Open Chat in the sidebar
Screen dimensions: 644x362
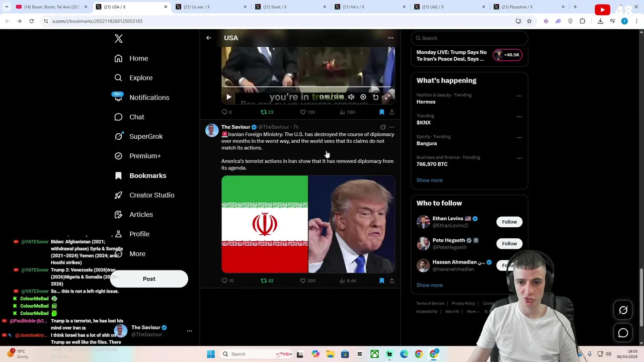(x=129, y=117)
